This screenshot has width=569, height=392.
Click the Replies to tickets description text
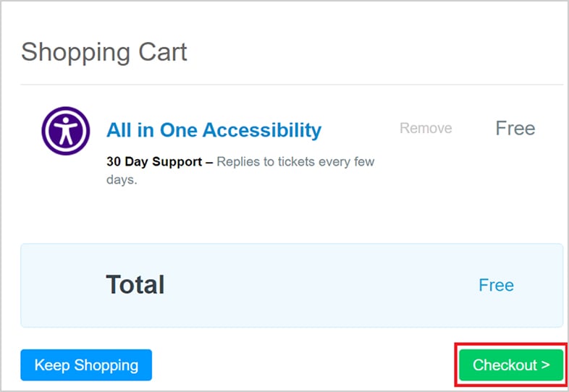295,161
